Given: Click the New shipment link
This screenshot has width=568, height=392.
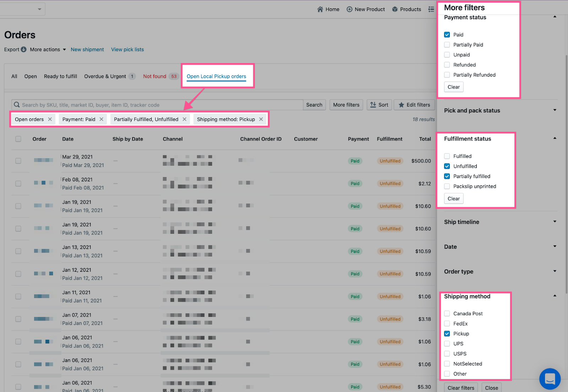Looking at the screenshot, I should [x=87, y=49].
